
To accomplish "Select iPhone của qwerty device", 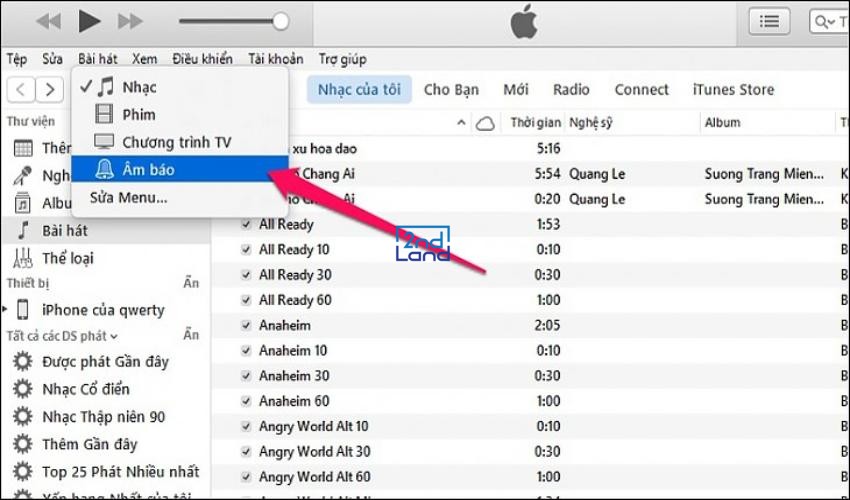I will click(103, 310).
